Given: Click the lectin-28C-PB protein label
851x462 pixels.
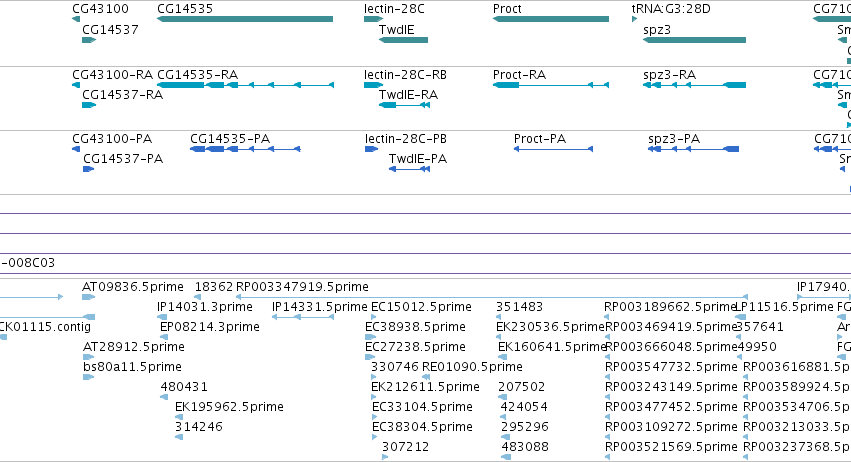Looking at the screenshot, I should (406, 138).
